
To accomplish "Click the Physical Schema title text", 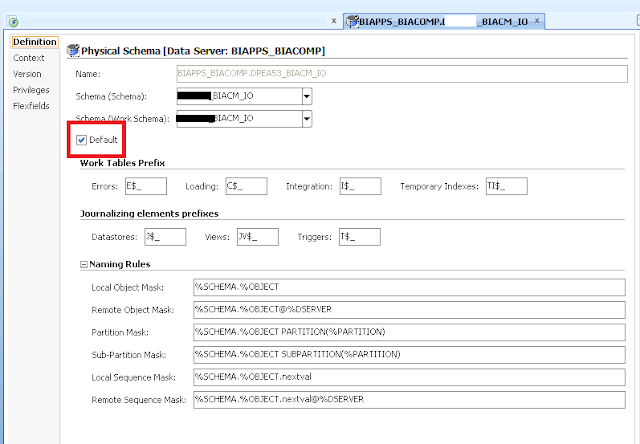I will click(x=203, y=51).
